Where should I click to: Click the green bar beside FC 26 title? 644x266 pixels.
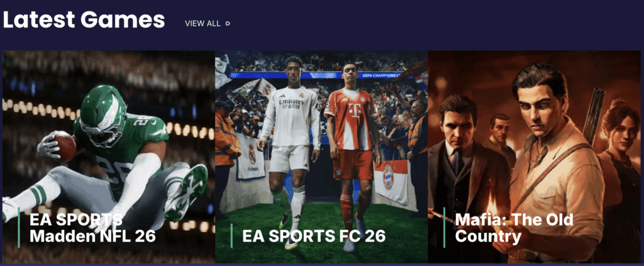click(x=231, y=236)
